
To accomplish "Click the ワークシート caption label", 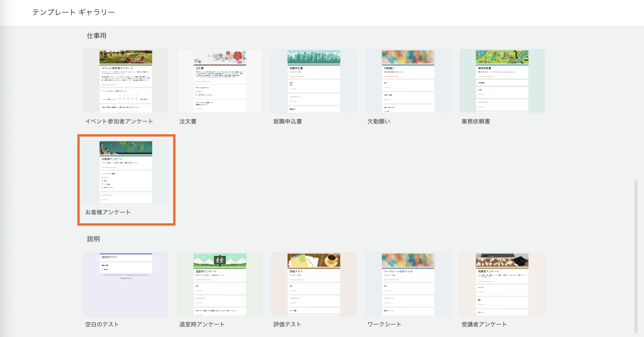I will click(x=384, y=324).
